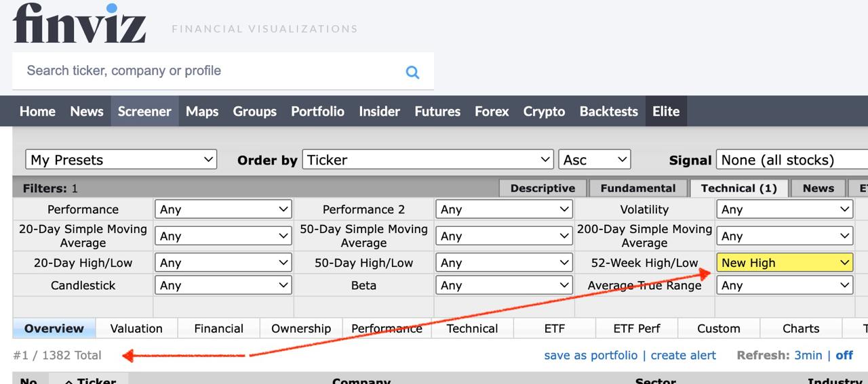This screenshot has width=868, height=384.
Task: Expand the Order by Ticker dropdown
Action: click(x=428, y=160)
